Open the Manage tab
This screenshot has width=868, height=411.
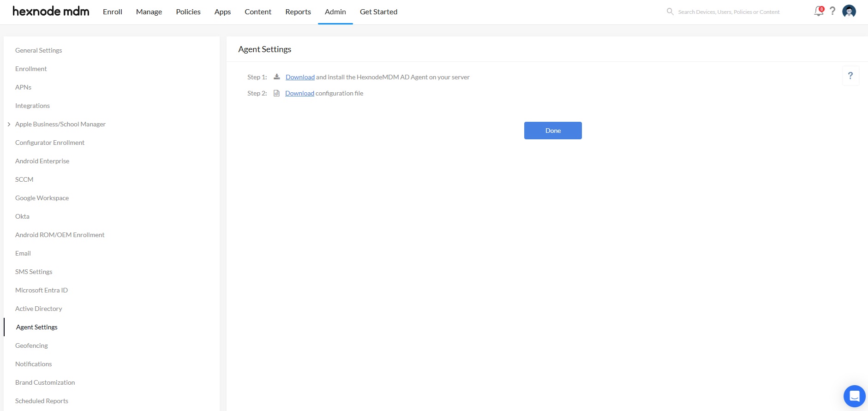click(149, 12)
